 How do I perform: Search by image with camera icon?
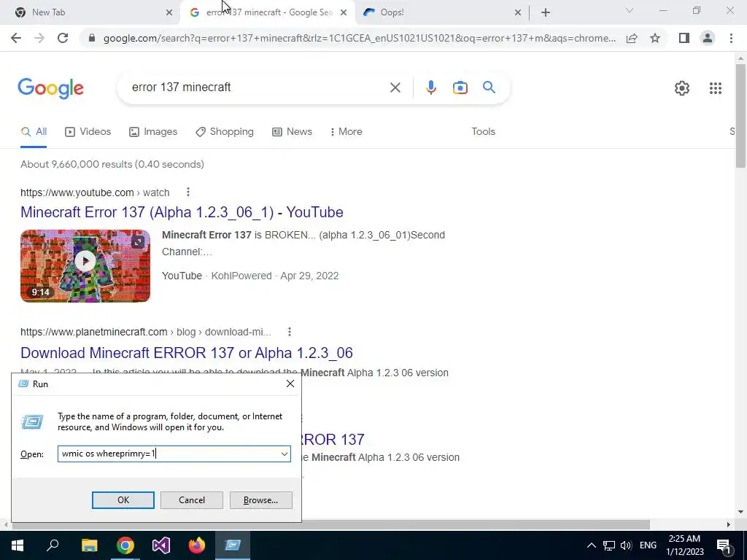[x=460, y=87]
